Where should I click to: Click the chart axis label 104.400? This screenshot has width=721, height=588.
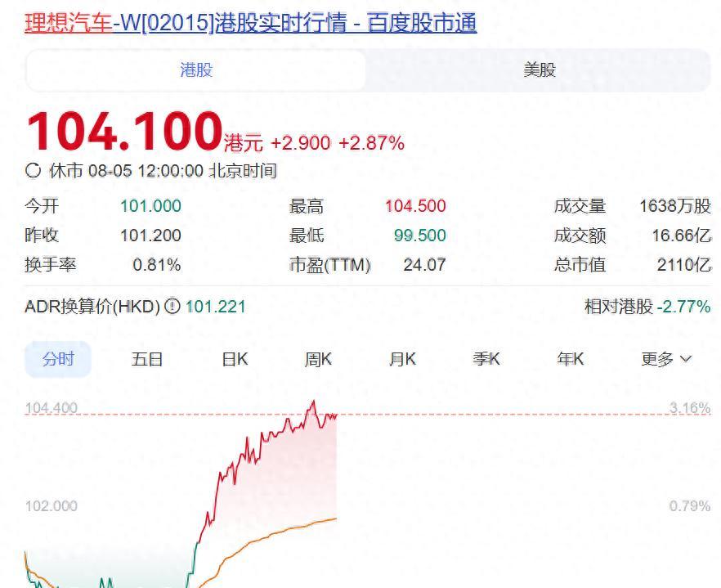click(x=51, y=407)
